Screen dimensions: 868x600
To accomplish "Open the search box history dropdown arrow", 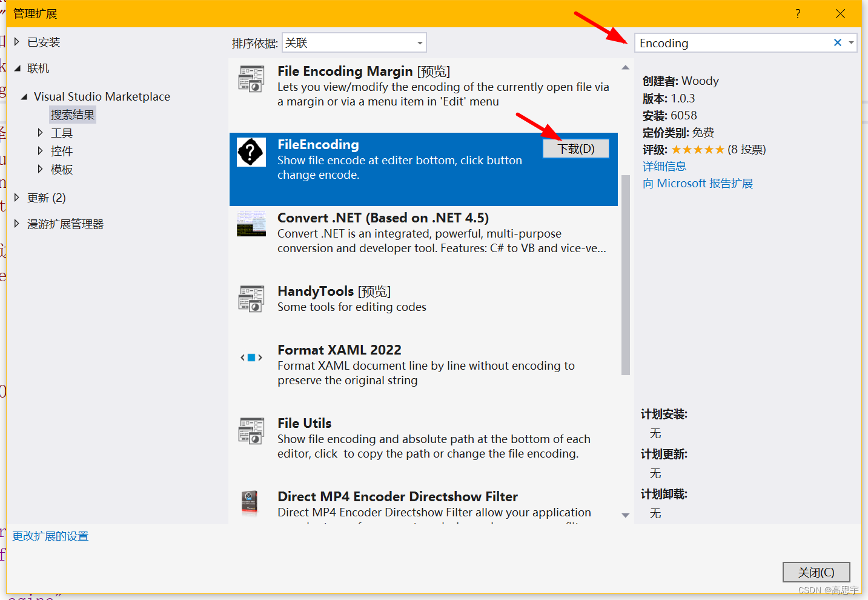I will (x=851, y=42).
